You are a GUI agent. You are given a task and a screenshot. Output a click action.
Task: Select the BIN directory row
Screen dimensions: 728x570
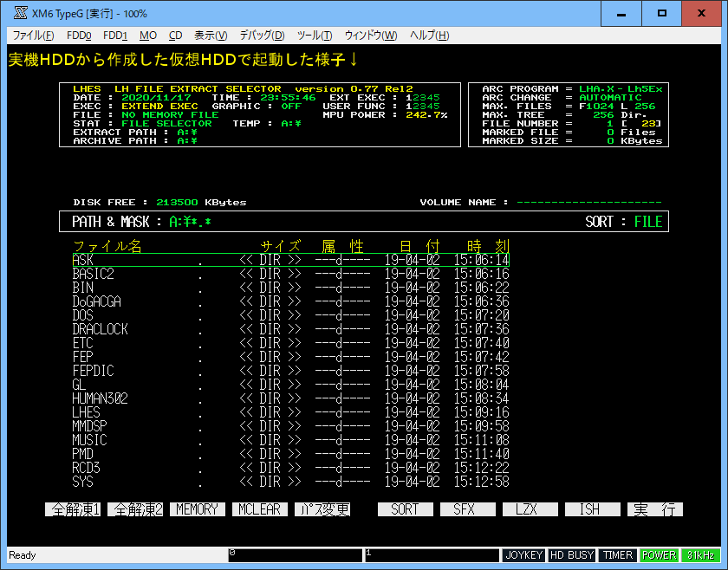pos(290,288)
